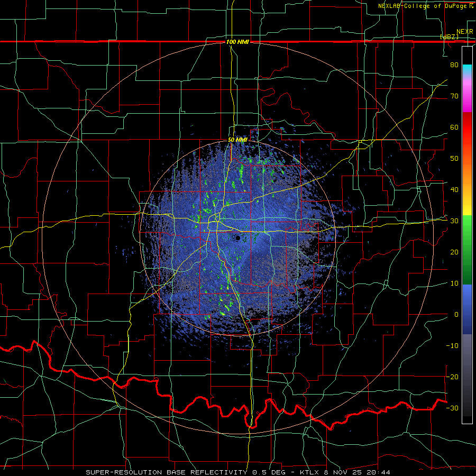The width and height of the screenshot is (476, 476).
Task: Click the 70 value on dBZ scale
Action: [x=454, y=96]
